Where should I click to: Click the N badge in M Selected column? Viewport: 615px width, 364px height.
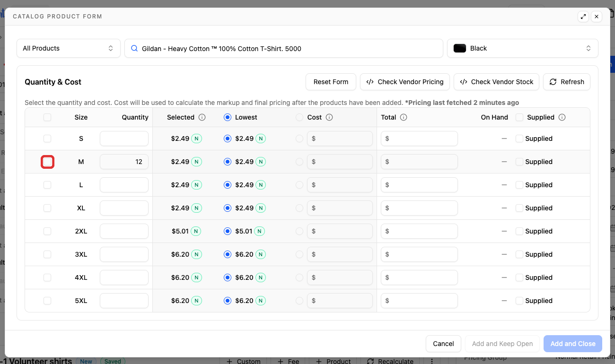[196, 162]
